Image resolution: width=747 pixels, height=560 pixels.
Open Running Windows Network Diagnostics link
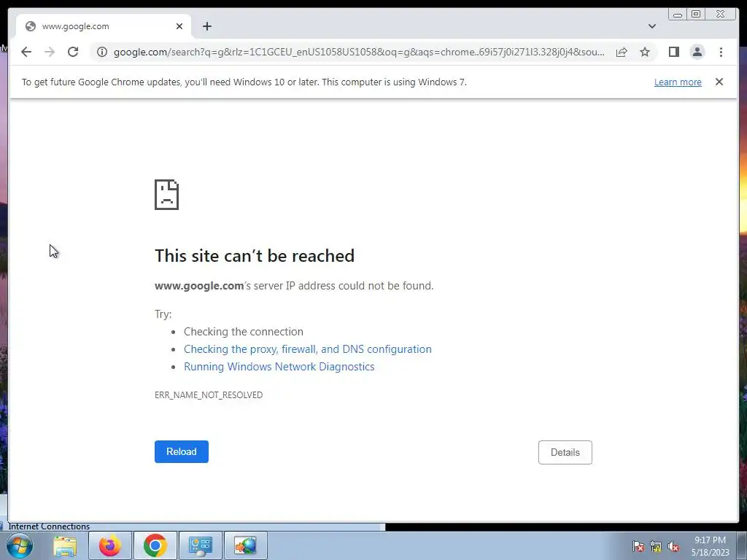[279, 367]
